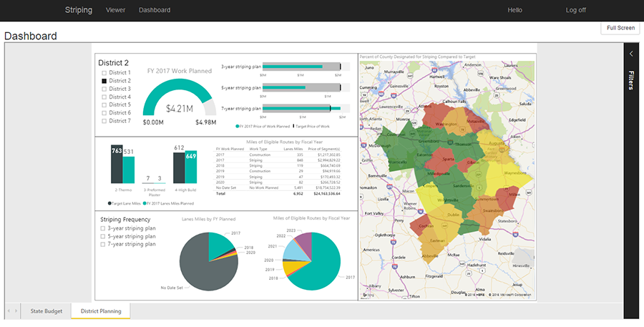Open the Filters side panel label

[631, 80]
